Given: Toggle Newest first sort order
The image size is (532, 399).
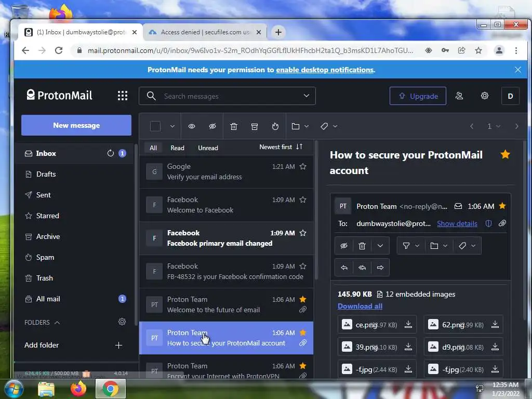Looking at the screenshot, I should click(x=281, y=147).
